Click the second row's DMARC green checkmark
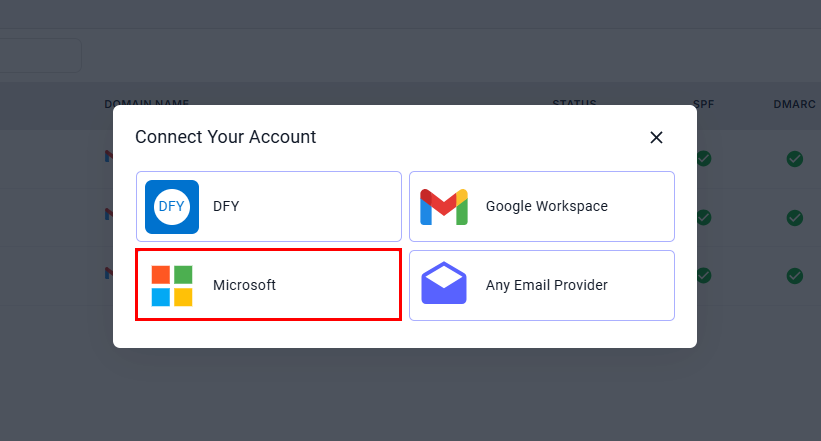 click(795, 217)
